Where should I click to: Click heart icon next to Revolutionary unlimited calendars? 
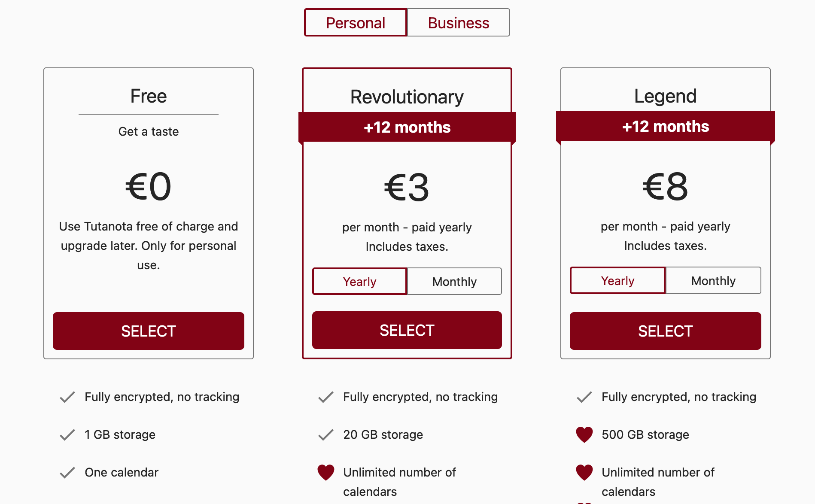point(325,472)
